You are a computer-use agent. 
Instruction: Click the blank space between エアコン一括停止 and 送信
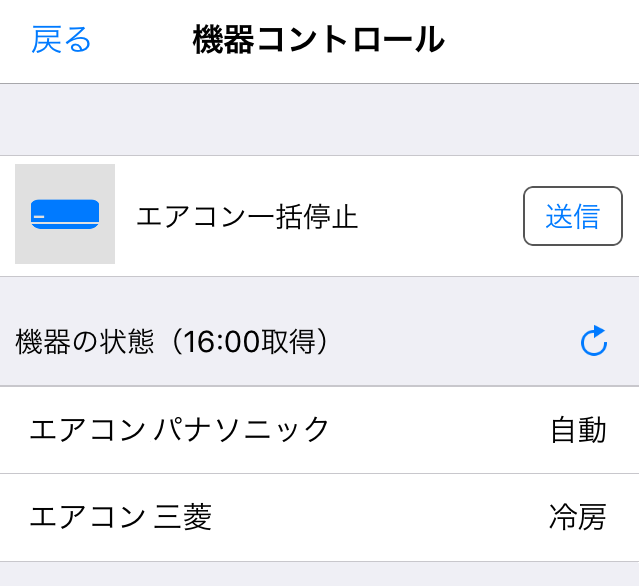click(x=440, y=216)
